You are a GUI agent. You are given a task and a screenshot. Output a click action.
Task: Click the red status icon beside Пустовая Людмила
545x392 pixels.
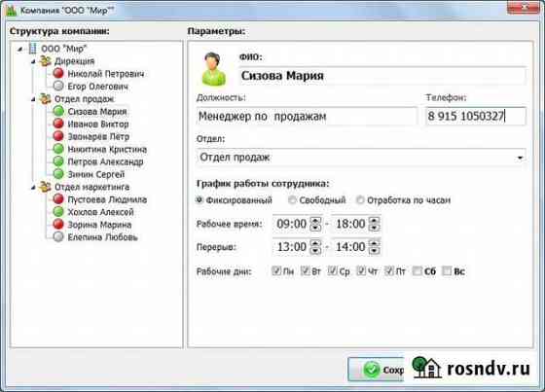click(58, 199)
